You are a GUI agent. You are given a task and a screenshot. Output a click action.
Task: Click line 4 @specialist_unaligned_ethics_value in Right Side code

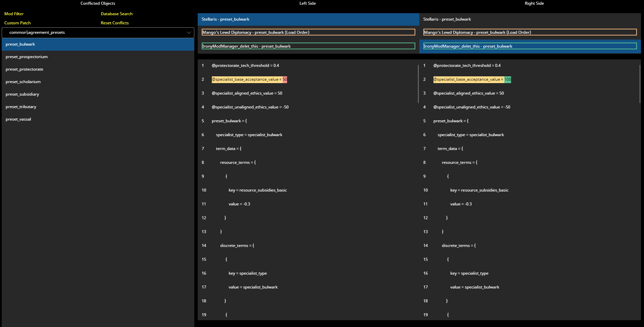pyautogui.click(x=472, y=107)
